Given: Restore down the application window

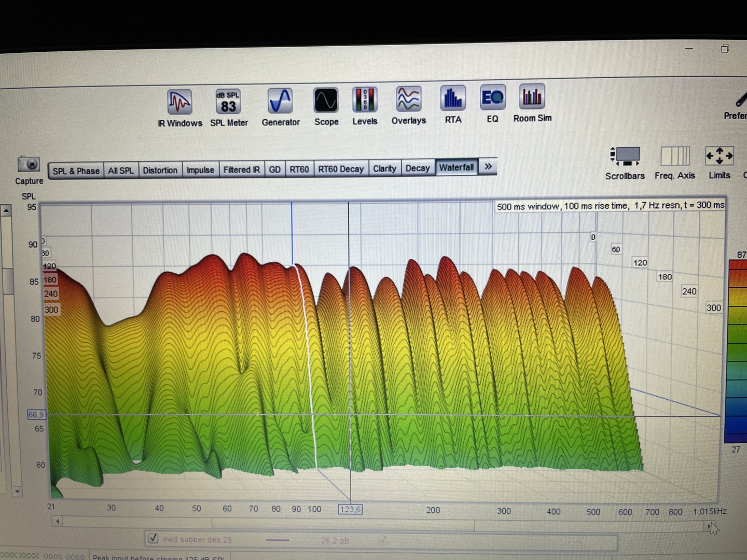Looking at the screenshot, I should [x=725, y=48].
